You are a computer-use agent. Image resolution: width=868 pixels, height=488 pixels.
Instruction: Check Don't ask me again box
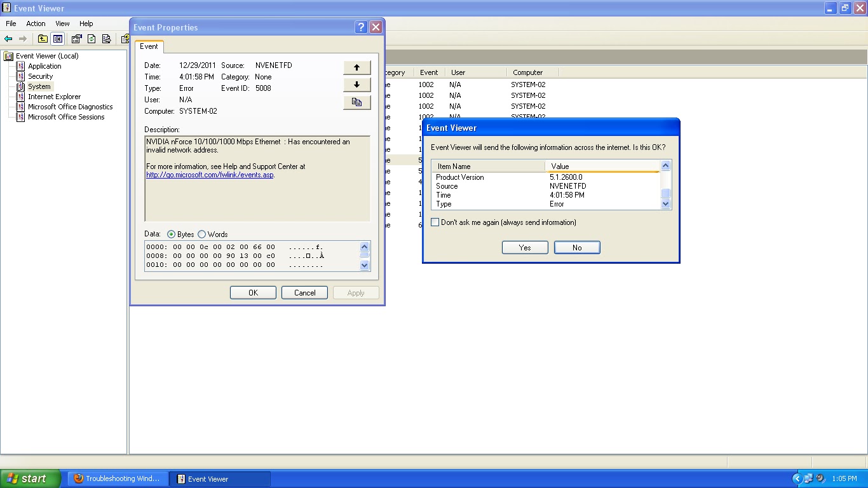click(x=435, y=222)
